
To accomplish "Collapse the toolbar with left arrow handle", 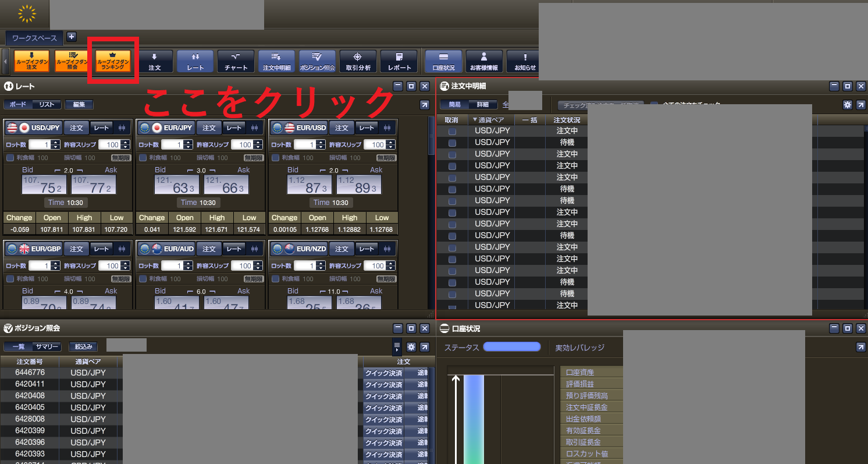I will [x=6, y=61].
